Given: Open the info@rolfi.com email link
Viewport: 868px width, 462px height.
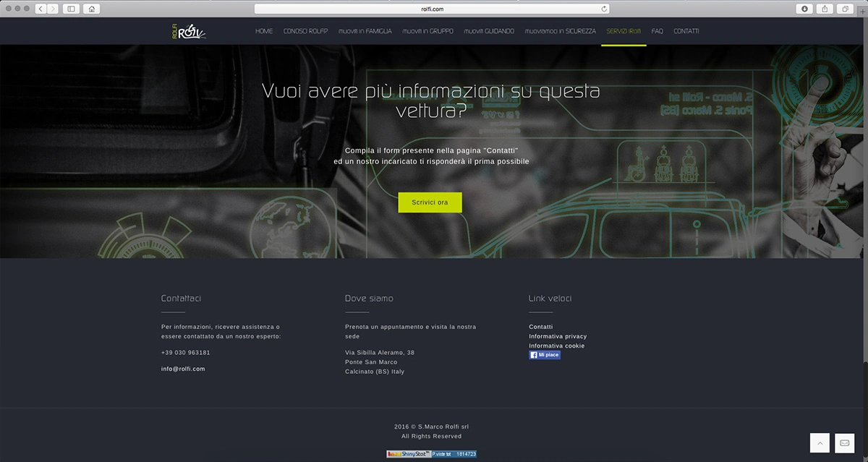Looking at the screenshot, I should 183,369.
